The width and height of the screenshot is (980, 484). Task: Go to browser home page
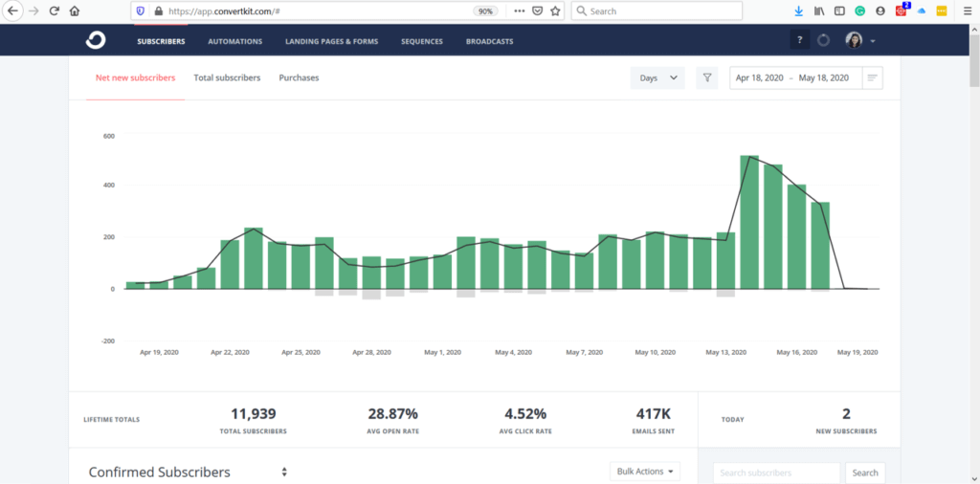tap(75, 11)
